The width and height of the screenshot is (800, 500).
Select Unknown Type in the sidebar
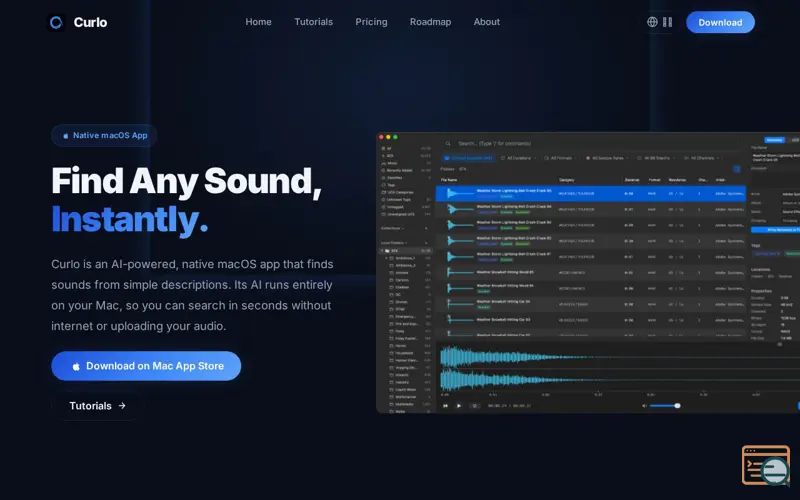click(x=406, y=199)
